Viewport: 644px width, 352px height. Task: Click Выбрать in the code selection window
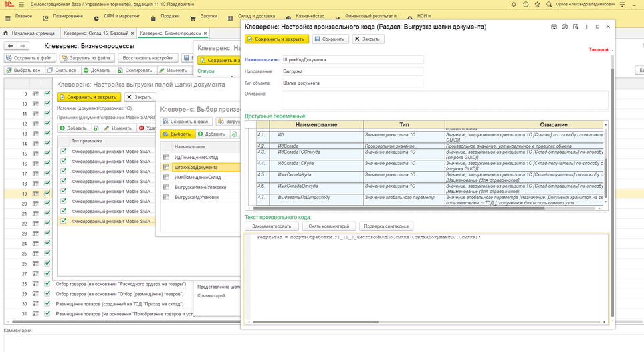177,134
